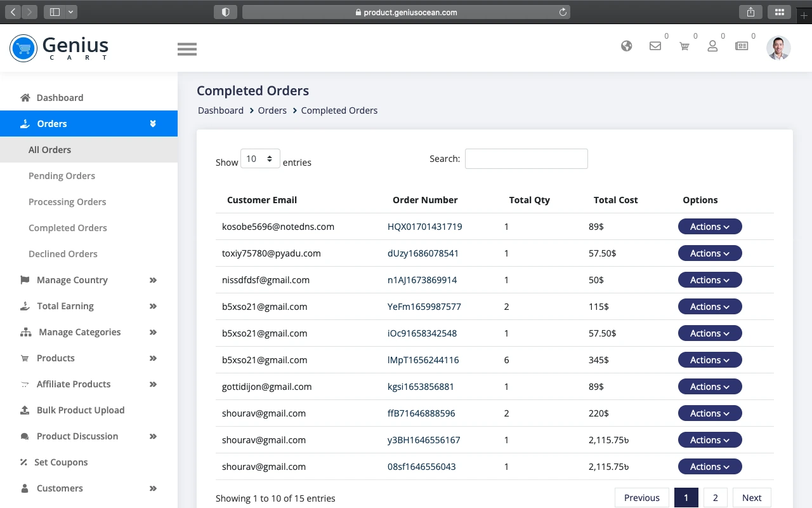The image size is (812, 508).
Task: Click the Search input field
Action: click(526, 159)
